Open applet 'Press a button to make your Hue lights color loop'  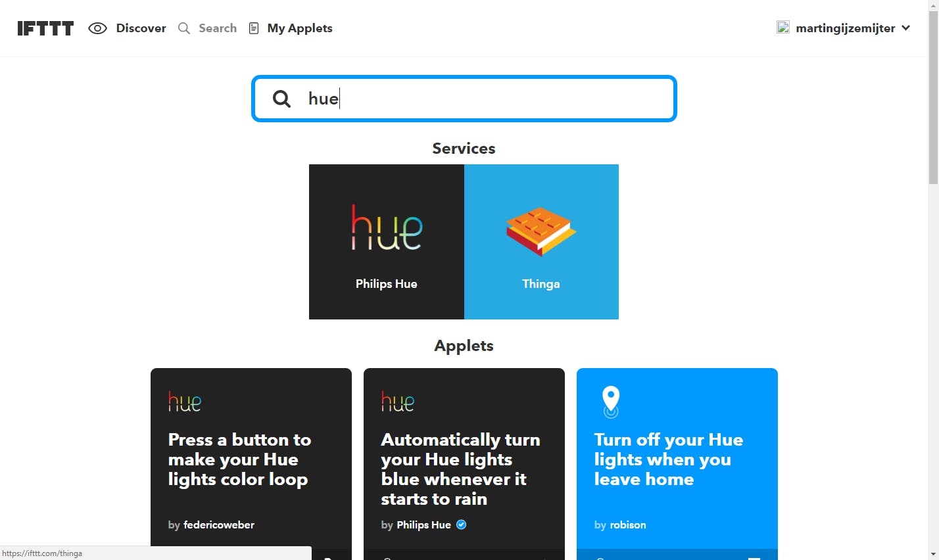point(239,459)
